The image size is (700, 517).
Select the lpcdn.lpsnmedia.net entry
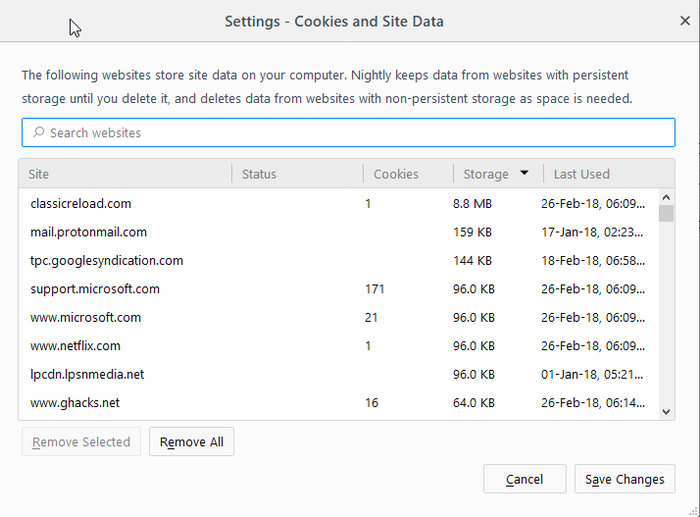pos(88,375)
